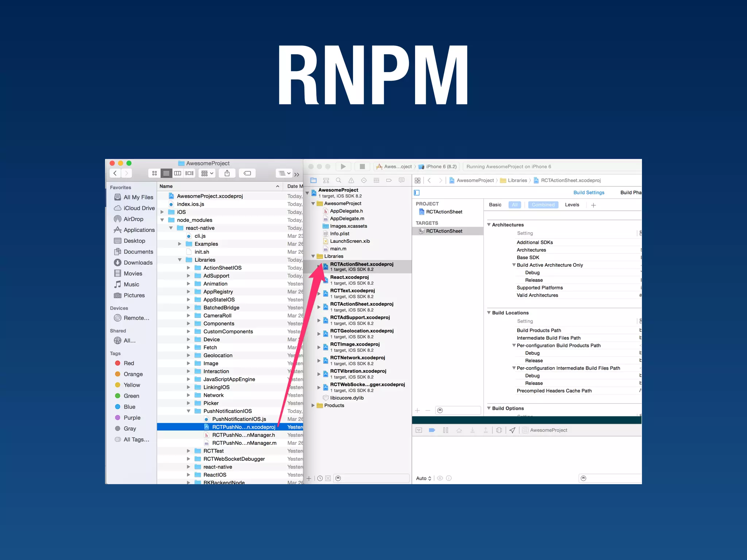This screenshot has height=560, width=747.
Task: Select the Combined display option
Action: tap(543, 205)
